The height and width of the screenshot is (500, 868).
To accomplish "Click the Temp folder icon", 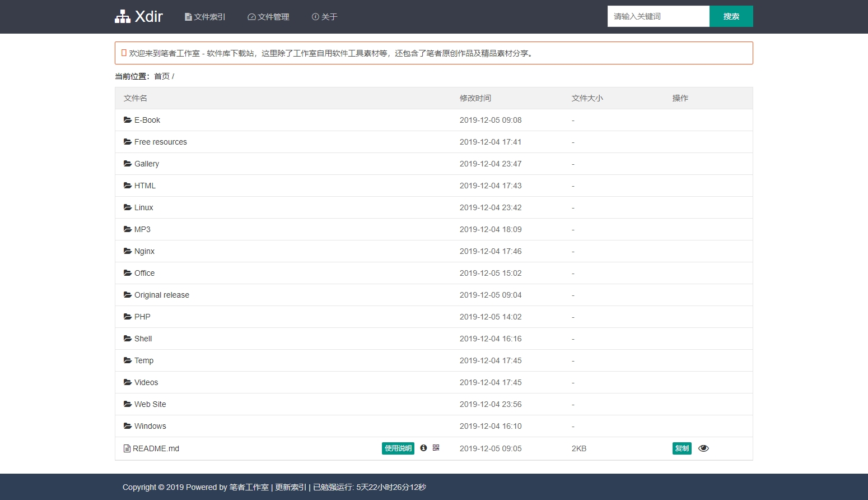I will pyautogui.click(x=128, y=360).
